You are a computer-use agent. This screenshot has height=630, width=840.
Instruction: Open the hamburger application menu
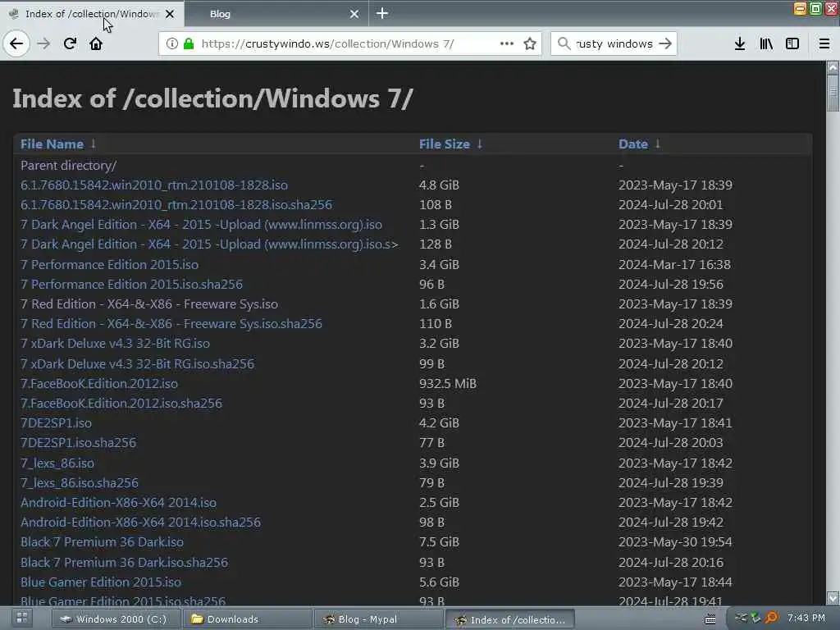[824, 44]
